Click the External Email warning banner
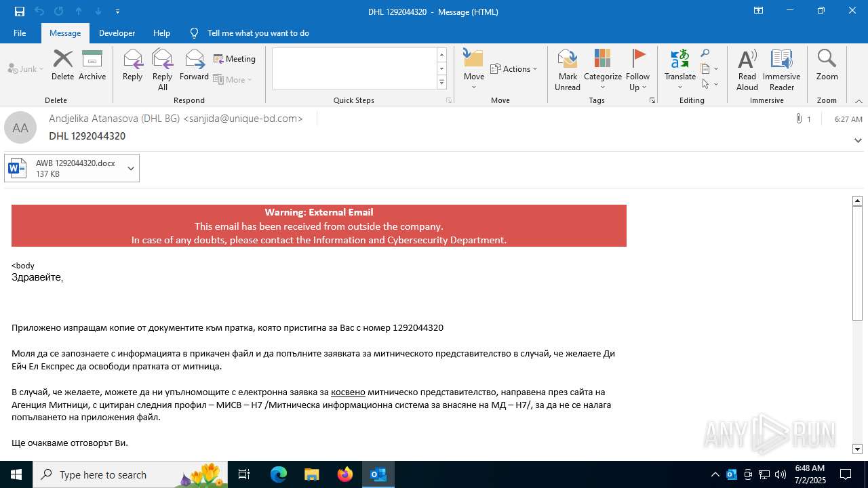This screenshot has width=868, height=488. [x=319, y=226]
